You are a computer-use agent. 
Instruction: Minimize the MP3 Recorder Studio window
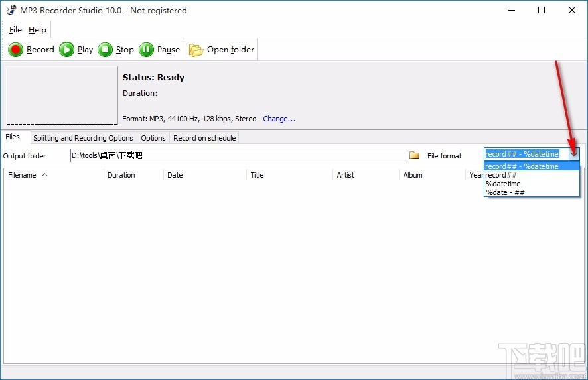[512, 10]
